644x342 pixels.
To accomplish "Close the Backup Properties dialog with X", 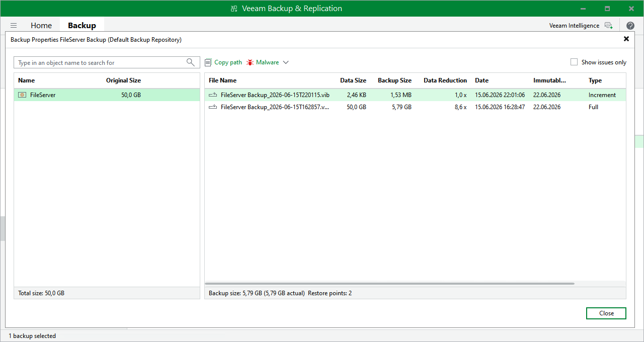I will [626, 39].
